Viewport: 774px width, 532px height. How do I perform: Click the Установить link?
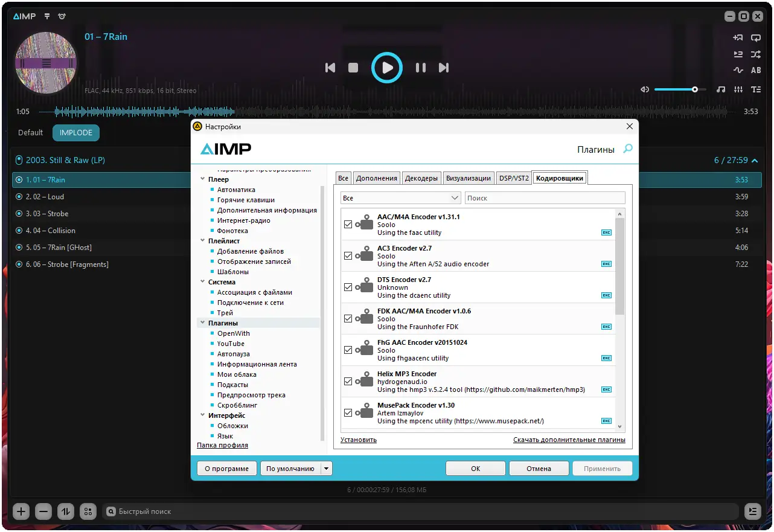coord(359,440)
